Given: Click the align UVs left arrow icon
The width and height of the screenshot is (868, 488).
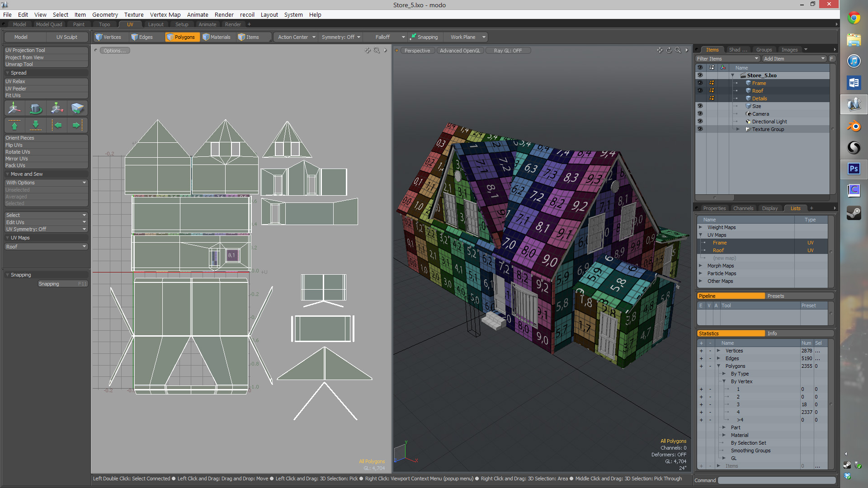Looking at the screenshot, I should [57, 125].
